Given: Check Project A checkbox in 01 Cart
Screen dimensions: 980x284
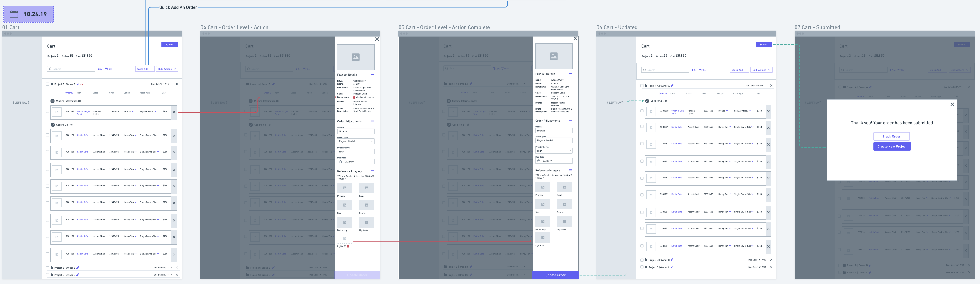Looking at the screenshot, I should [x=47, y=84].
